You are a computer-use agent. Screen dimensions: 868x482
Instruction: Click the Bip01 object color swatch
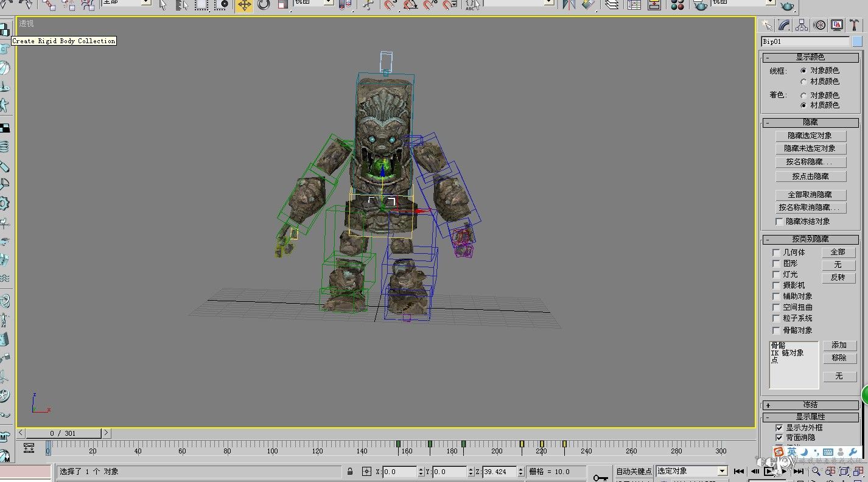tap(857, 41)
